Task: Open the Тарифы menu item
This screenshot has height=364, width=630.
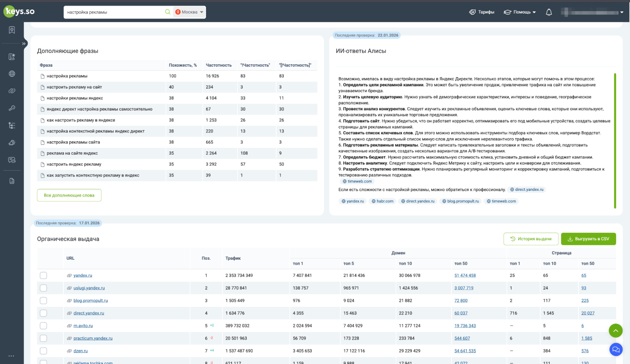Action: 482,12
